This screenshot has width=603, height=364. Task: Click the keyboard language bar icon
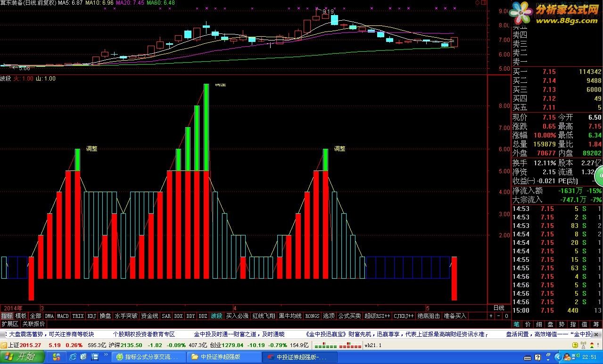(x=528, y=358)
